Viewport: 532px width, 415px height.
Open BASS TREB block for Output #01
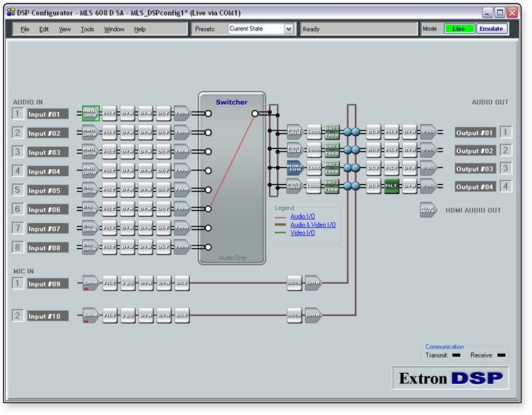(x=332, y=132)
